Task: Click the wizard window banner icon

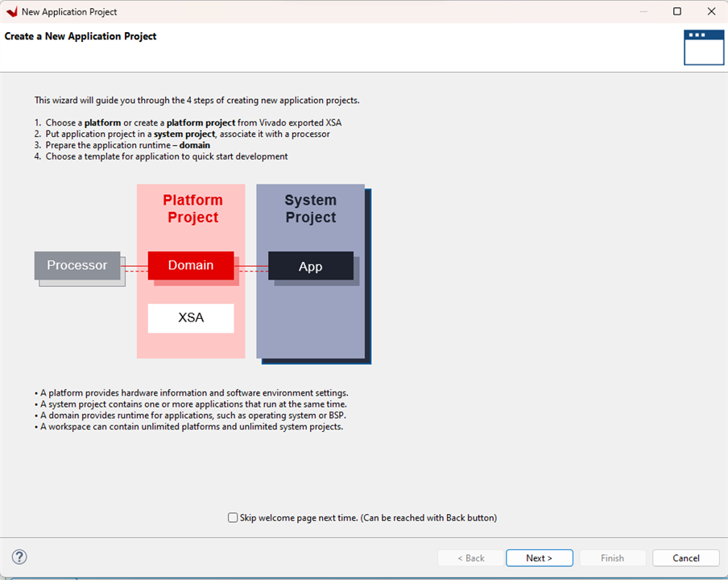Action: click(x=703, y=48)
